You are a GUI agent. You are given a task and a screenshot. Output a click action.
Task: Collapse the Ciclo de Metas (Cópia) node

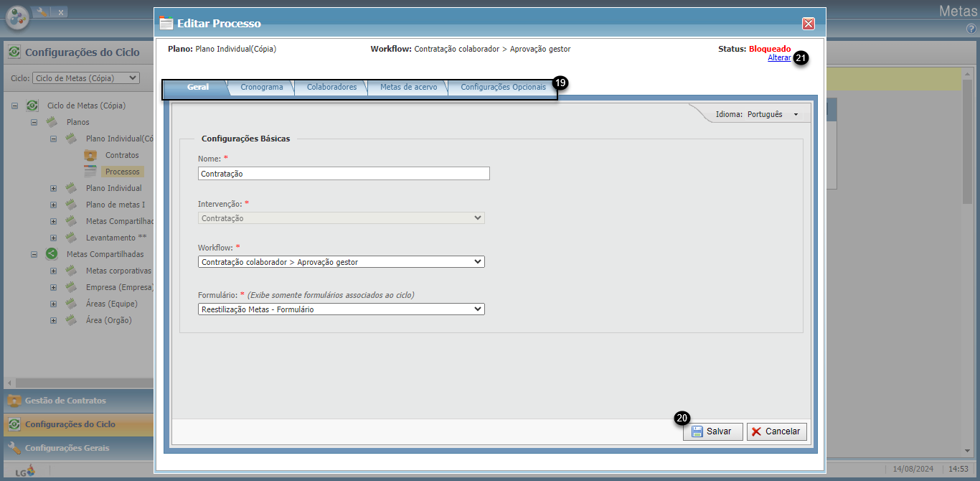tap(14, 106)
